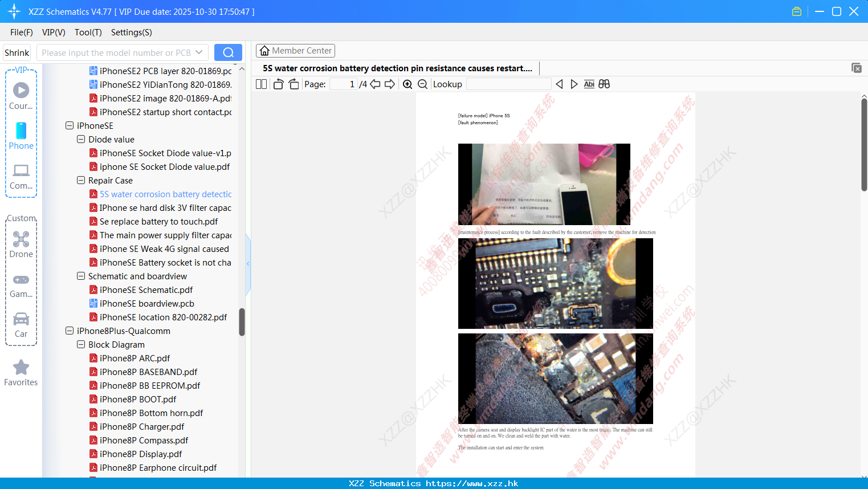
Task: Zoom out of the PDF
Action: 422,84
